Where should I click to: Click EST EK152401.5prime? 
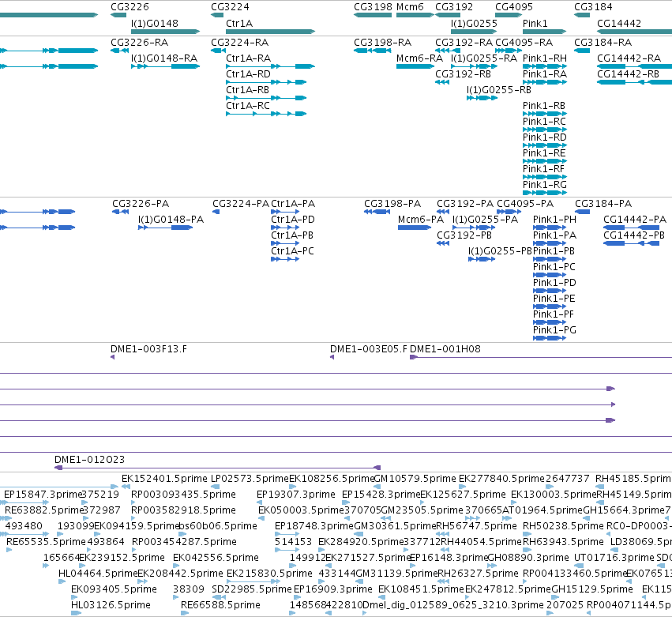coord(164,479)
